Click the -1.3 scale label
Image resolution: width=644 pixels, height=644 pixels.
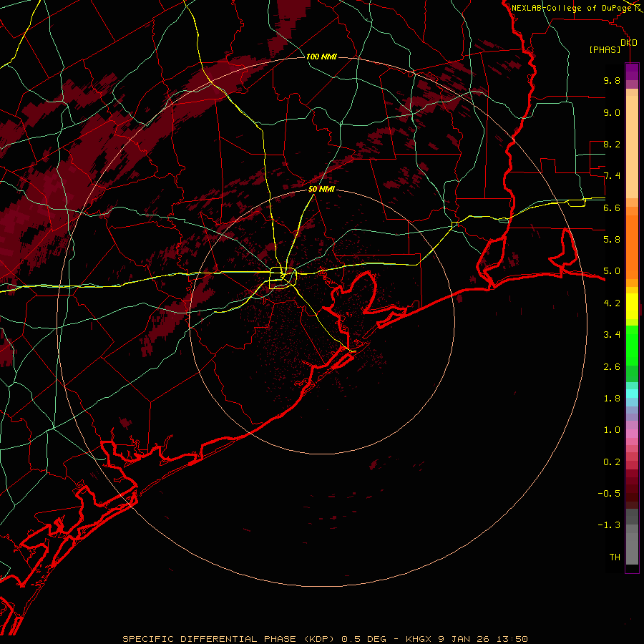[609, 525]
